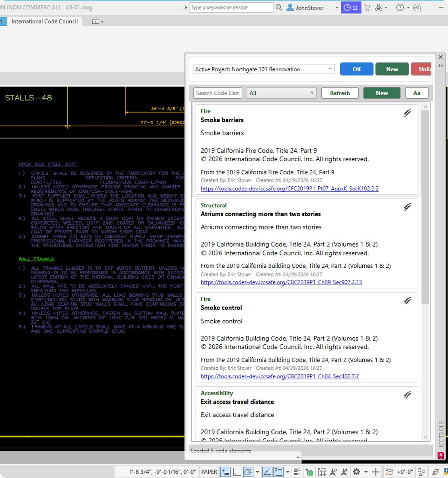Click the paperclip icon on Atriums card
The width and height of the screenshot is (448, 478).
coord(407,207)
